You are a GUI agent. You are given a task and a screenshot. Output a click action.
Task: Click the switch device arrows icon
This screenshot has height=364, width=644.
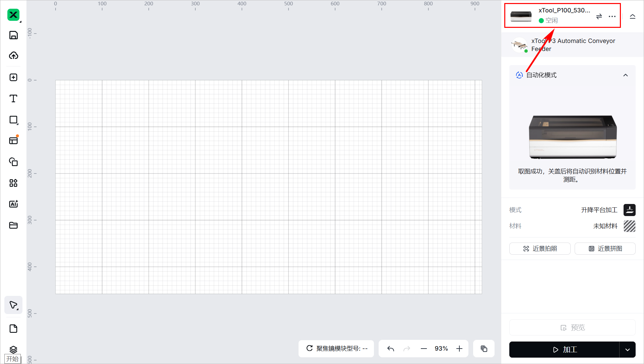599,16
